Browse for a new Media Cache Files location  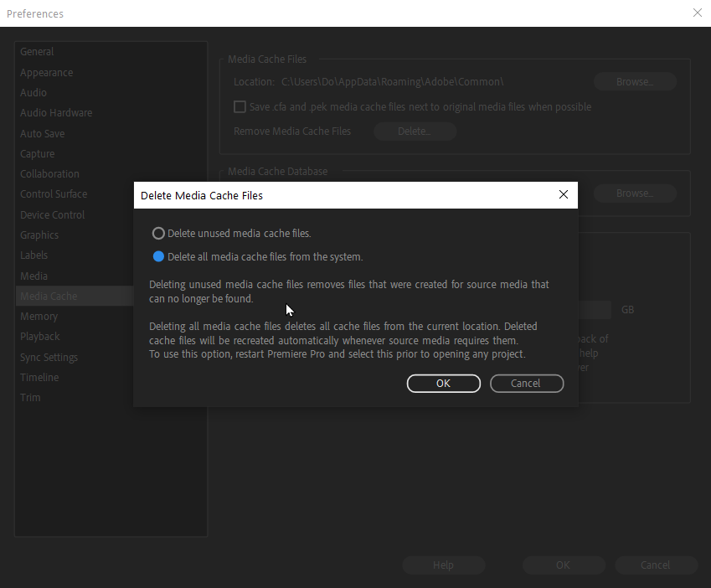pyautogui.click(x=634, y=81)
